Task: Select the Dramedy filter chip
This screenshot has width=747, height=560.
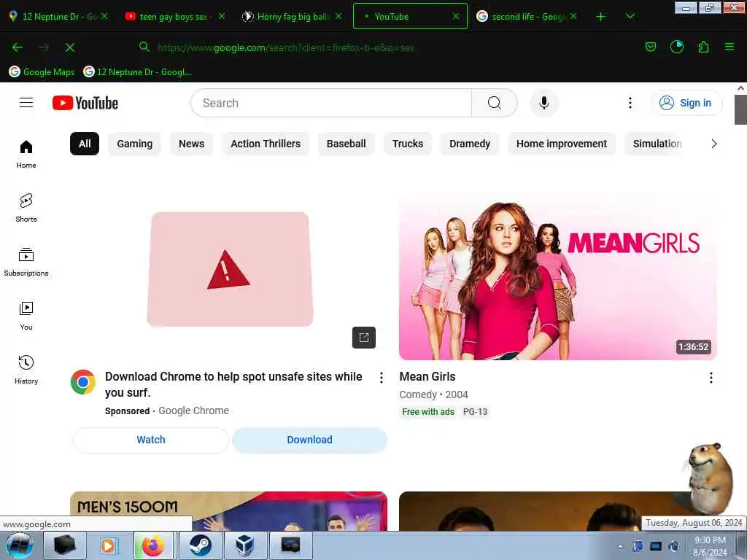Action: pos(470,144)
